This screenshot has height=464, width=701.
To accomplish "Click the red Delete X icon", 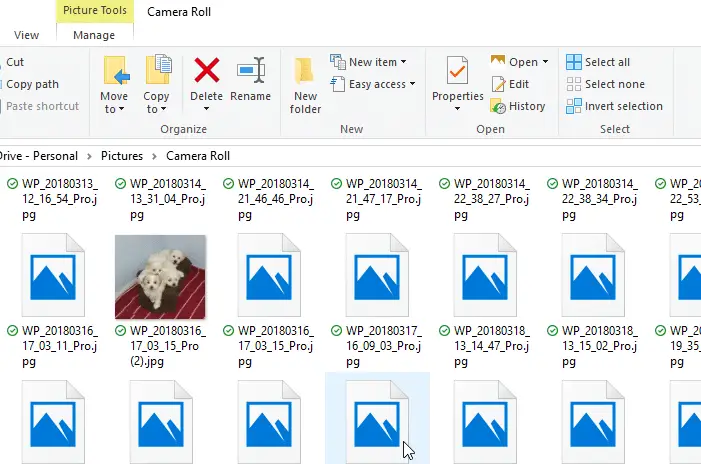I will pyautogui.click(x=207, y=70).
